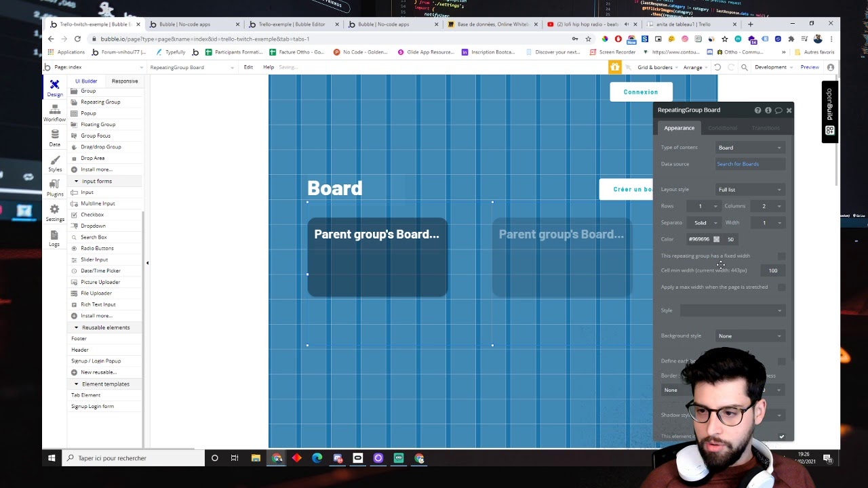This screenshot has width=868, height=488.
Task: Open Type of content Board dropdown
Action: (750, 148)
